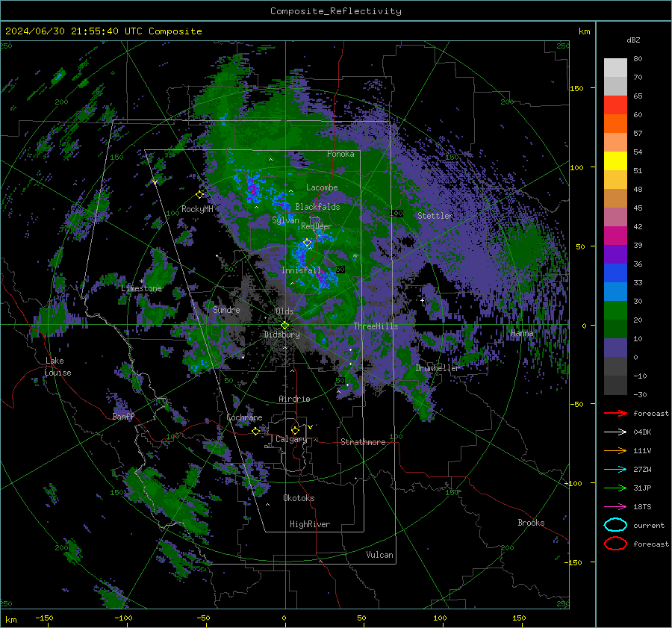Screen dimensions: 672x628
Task: Click the dBZ legend heading
Action: [x=633, y=40]
